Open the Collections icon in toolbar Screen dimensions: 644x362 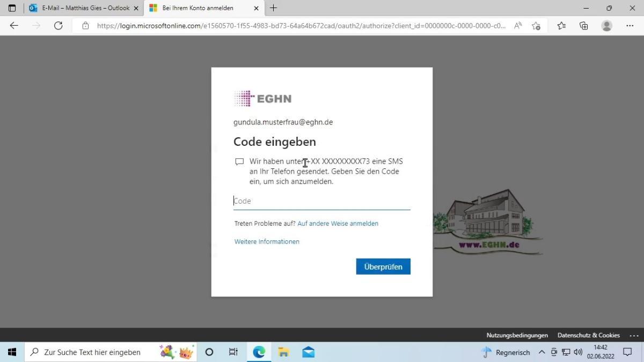584,26
